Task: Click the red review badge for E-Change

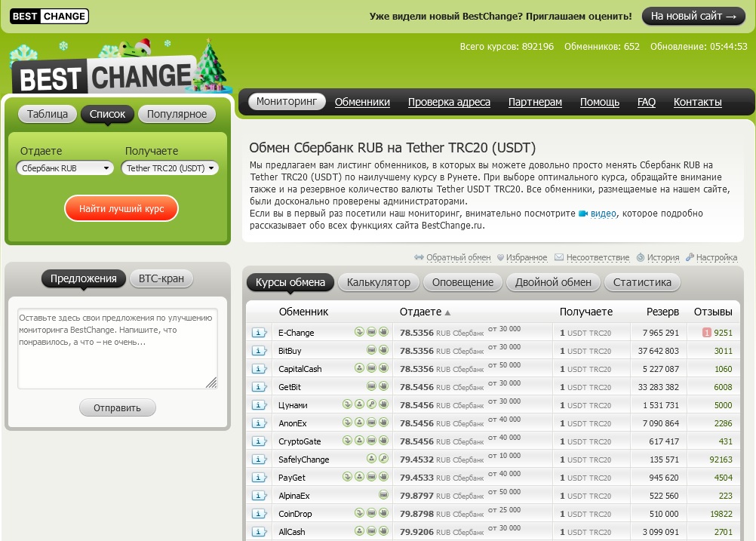Action: 706,333
